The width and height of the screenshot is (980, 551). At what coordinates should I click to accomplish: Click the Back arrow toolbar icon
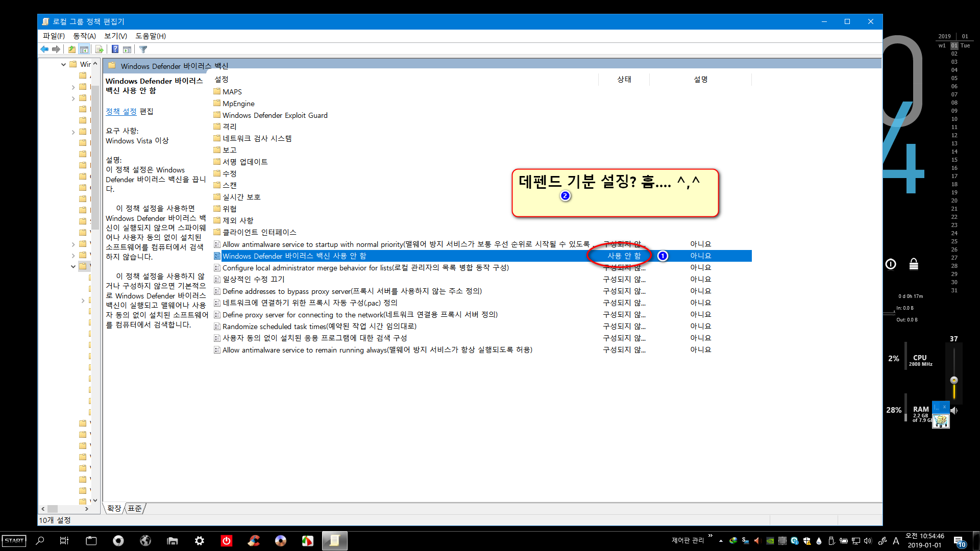tap(44, 49)
